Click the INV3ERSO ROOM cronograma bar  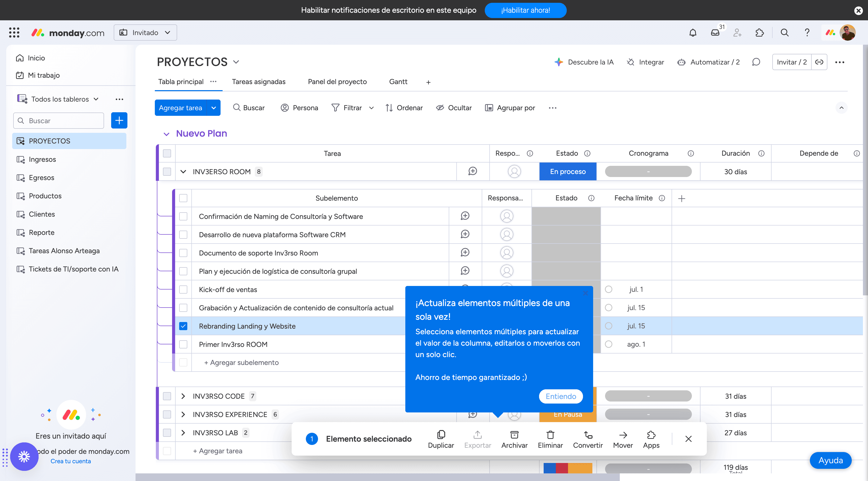(648, 172)
